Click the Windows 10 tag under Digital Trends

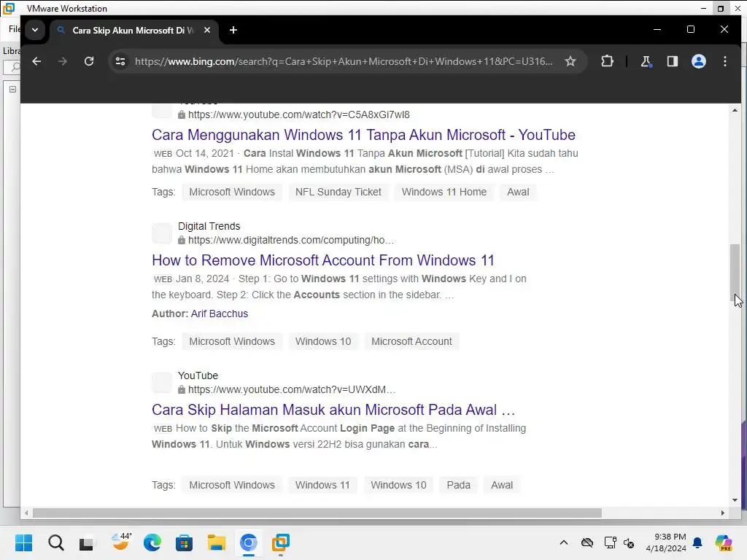click(x=323, y=341)
